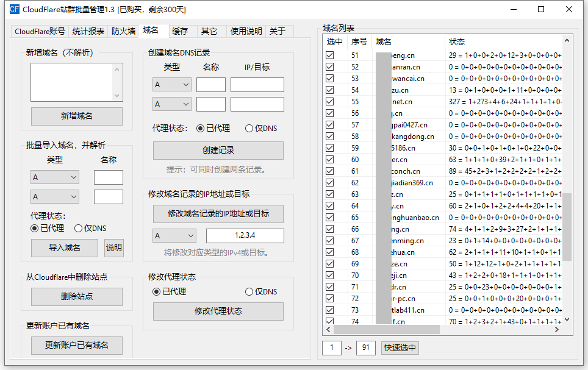Click the 删除站点 button
The image size is (588, 370).
[76, 296]
